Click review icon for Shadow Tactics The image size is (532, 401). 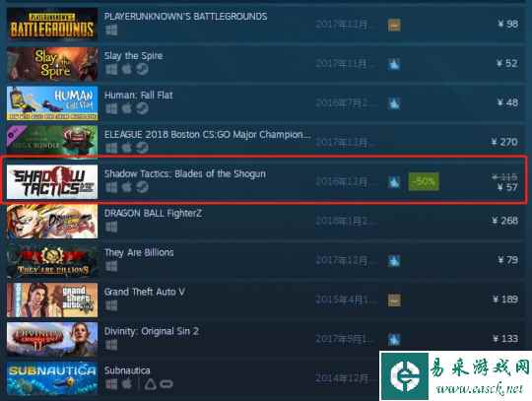click(394, 182)
